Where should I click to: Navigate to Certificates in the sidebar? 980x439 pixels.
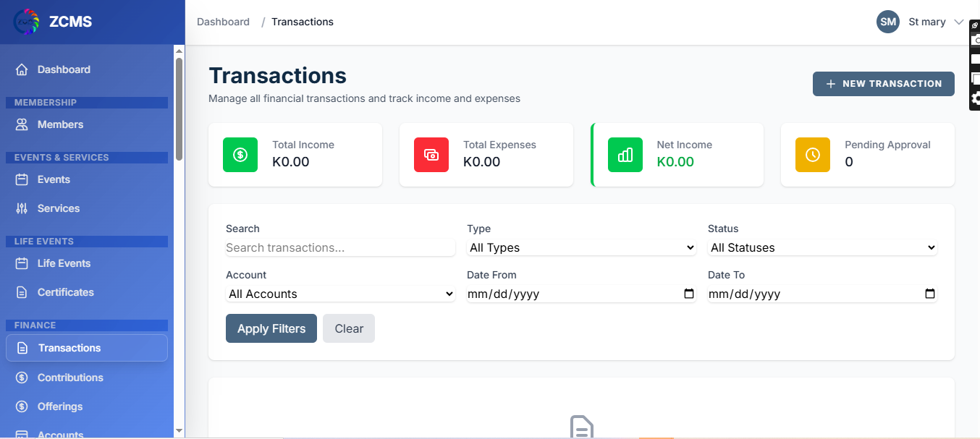click(x=65, y=292)
